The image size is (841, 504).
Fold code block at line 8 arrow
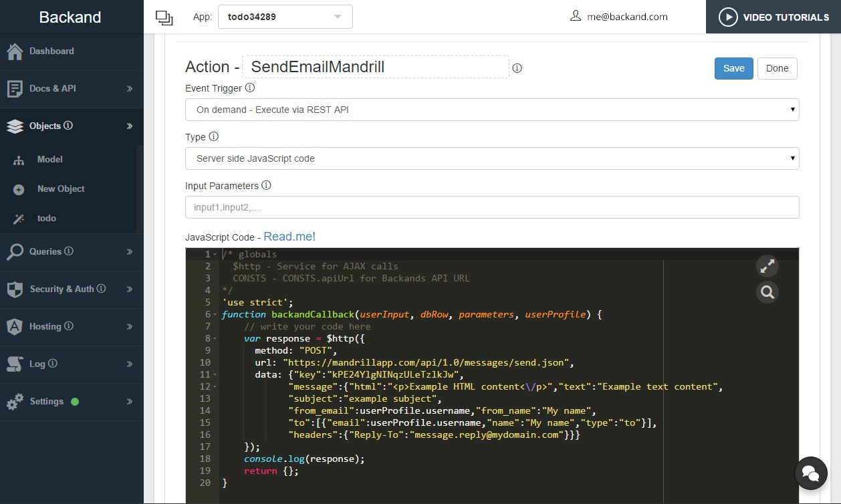[x=215, y=339]
